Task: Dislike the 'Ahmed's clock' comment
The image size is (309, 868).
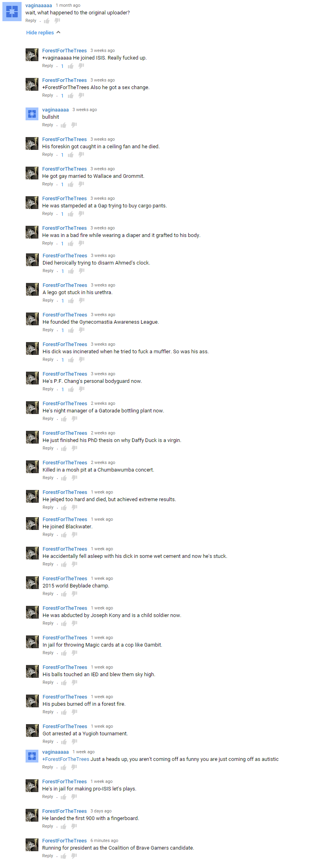Action: tap(82, 271)
